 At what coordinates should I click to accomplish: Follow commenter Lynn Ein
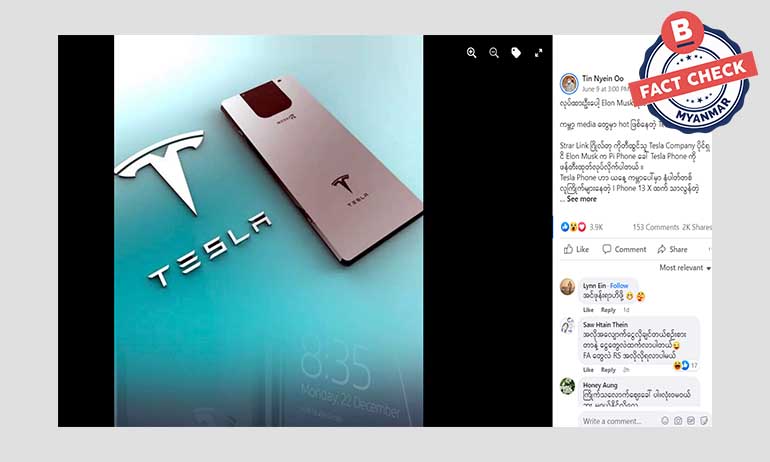click(x=619, y=285)
